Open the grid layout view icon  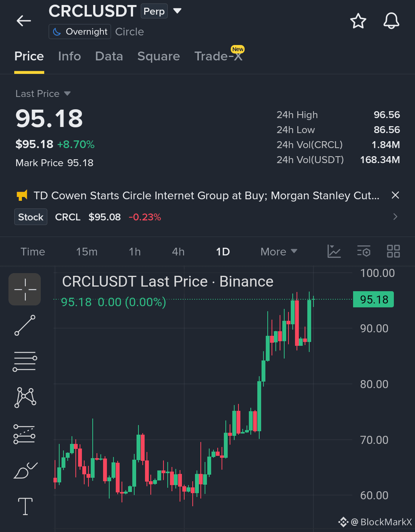coord(393,251)
